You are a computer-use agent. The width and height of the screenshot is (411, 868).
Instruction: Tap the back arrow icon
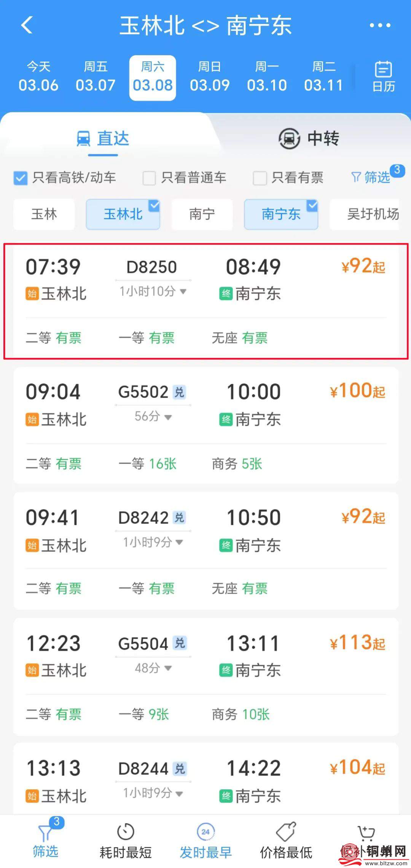tap(27, 25)
